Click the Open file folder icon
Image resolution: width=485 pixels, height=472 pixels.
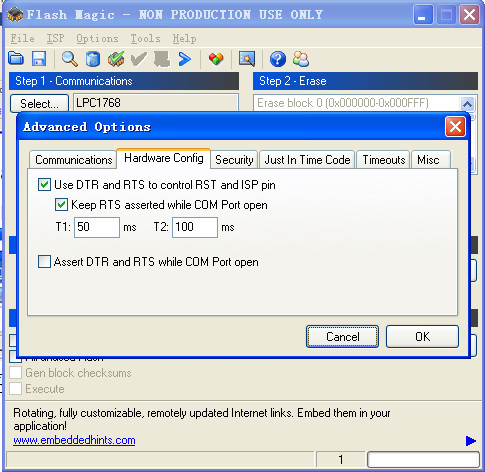pos(16,59)
